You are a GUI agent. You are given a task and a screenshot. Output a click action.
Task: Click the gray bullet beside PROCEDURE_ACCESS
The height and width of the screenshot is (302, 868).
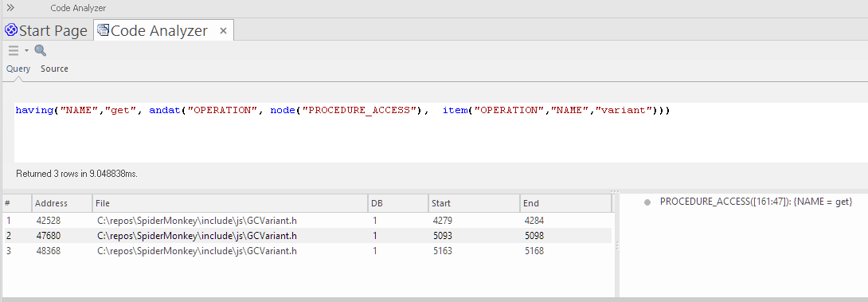pyautogui.click(x=647, y=202)
